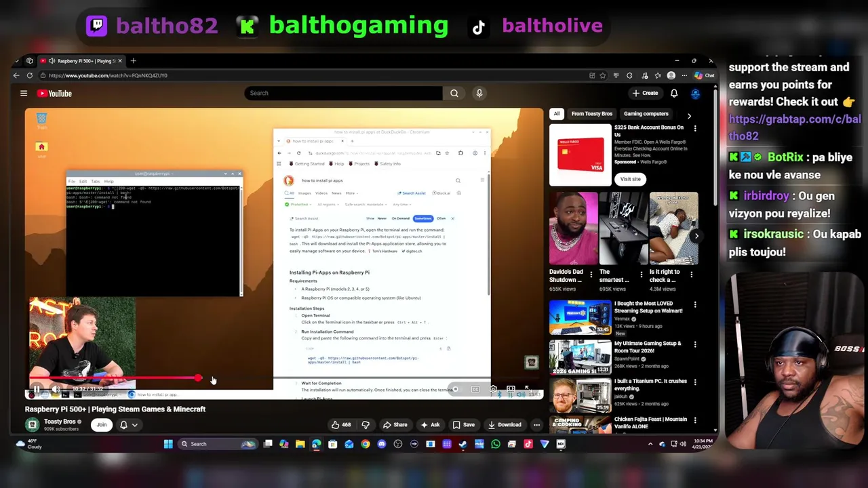Mute the video volume speaker icon
868x488 pixels.
click(56, 390)
